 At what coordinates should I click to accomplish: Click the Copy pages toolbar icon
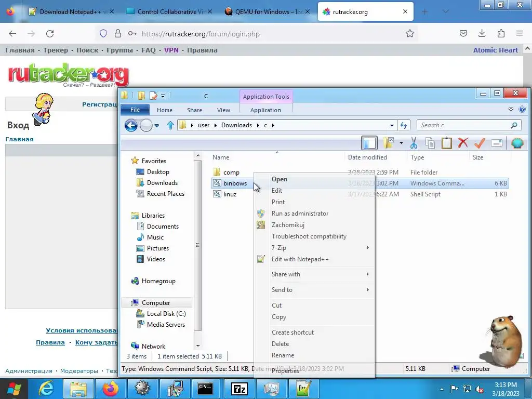(x=430, y=143)
